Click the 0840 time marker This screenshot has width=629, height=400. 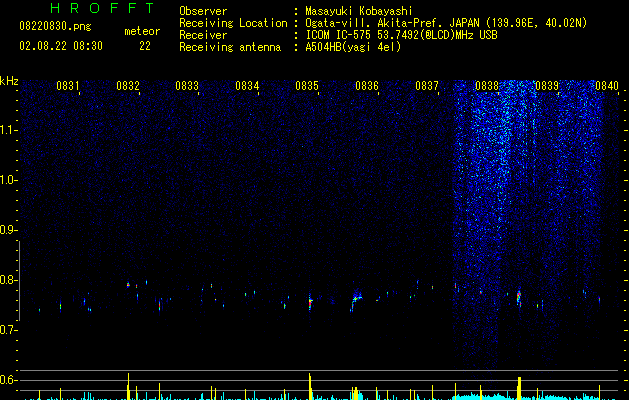point(607,86)
